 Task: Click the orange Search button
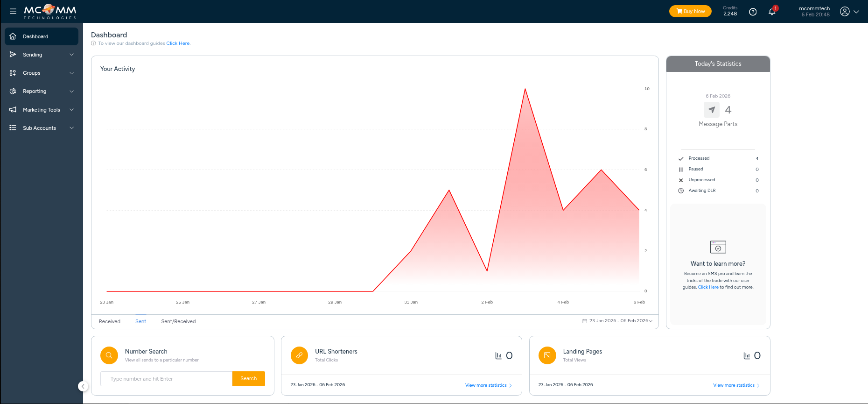point(249,379)
